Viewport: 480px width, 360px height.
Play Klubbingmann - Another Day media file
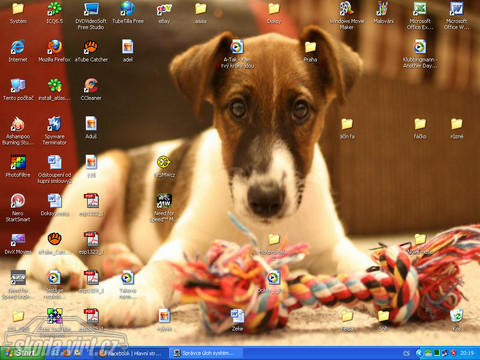click(x=420, y=54)
